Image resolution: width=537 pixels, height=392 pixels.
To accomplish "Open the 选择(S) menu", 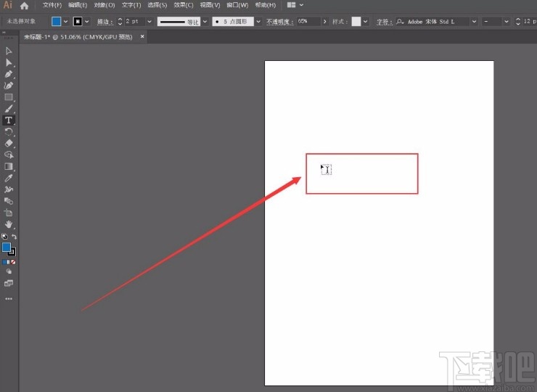I will (x=157, y=5).
